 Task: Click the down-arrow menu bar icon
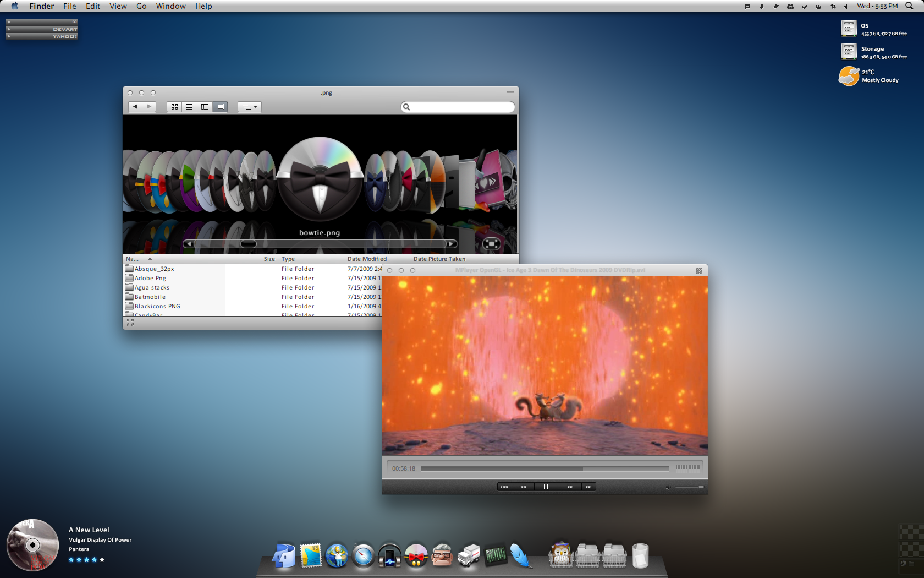pyautogui.click(x=762, y=6)
